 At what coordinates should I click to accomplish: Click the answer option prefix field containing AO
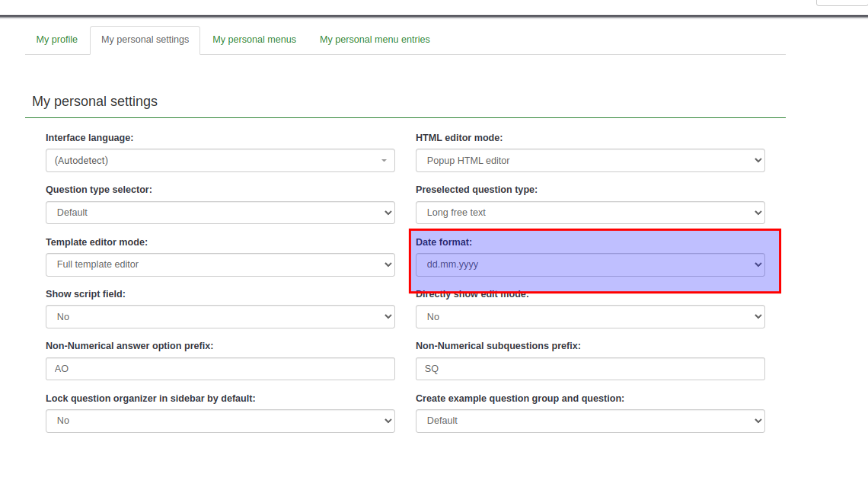point(220,369)
